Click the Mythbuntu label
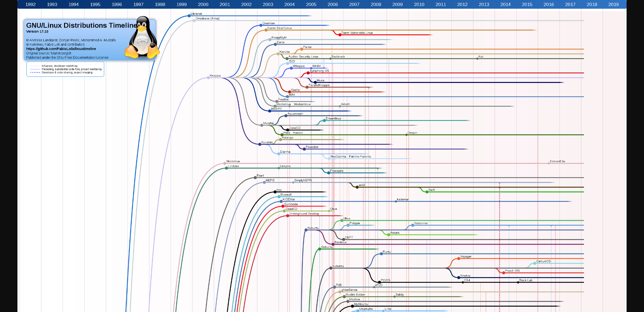This screenshot has height=312, width=644. [361, 304]
